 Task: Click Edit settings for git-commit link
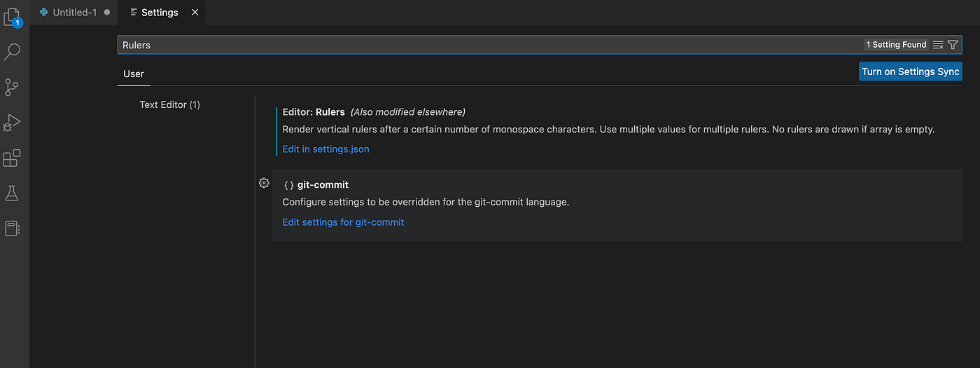click(343, 222)
